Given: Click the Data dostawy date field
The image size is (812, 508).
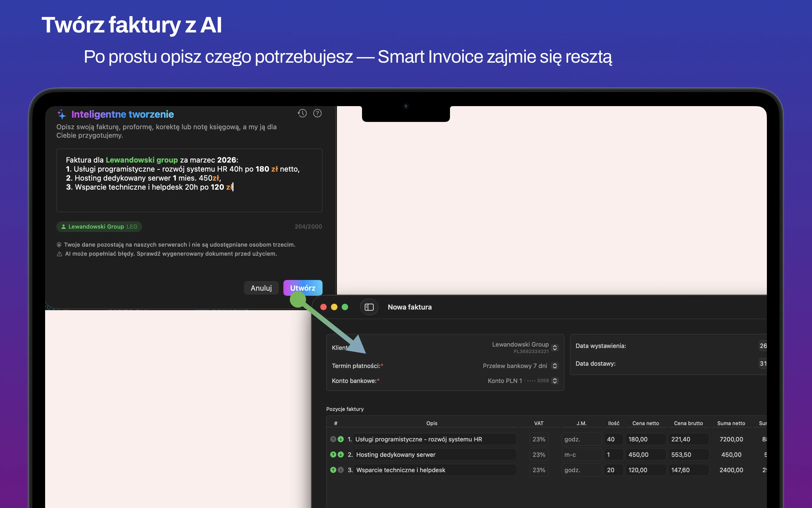Looking at the screenshot, I should [x=763, y=364].
